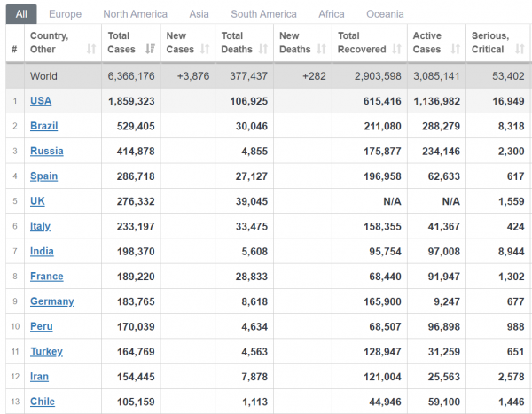Click the Total Cases sort icon

coord(150,50)
